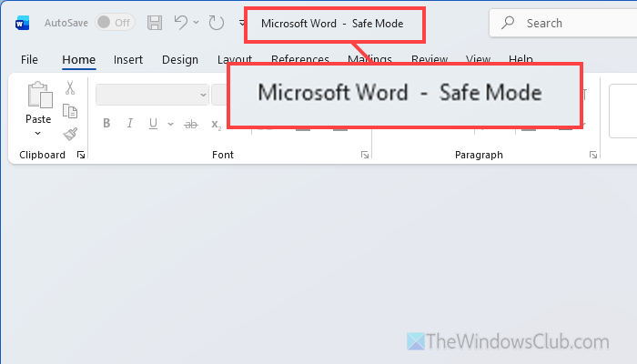Open the Paragraph dialog launcher
This screenshot has width=637, height=364.
click(593, 155)
